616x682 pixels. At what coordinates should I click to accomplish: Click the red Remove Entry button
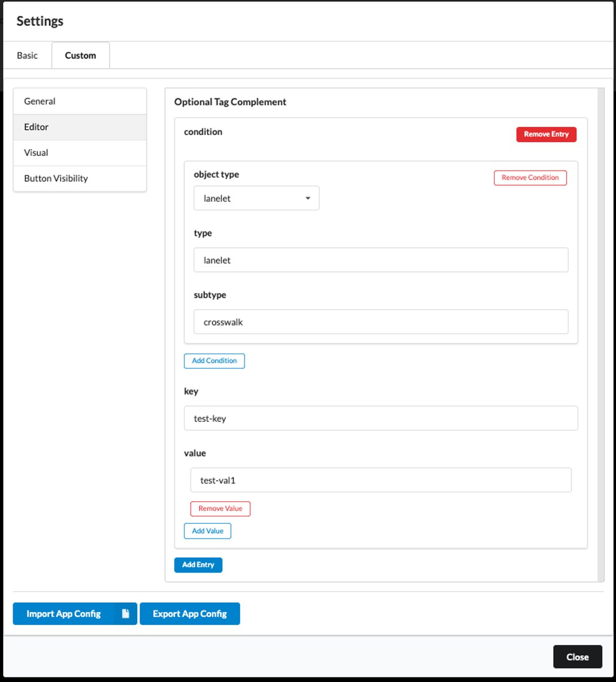546,134
